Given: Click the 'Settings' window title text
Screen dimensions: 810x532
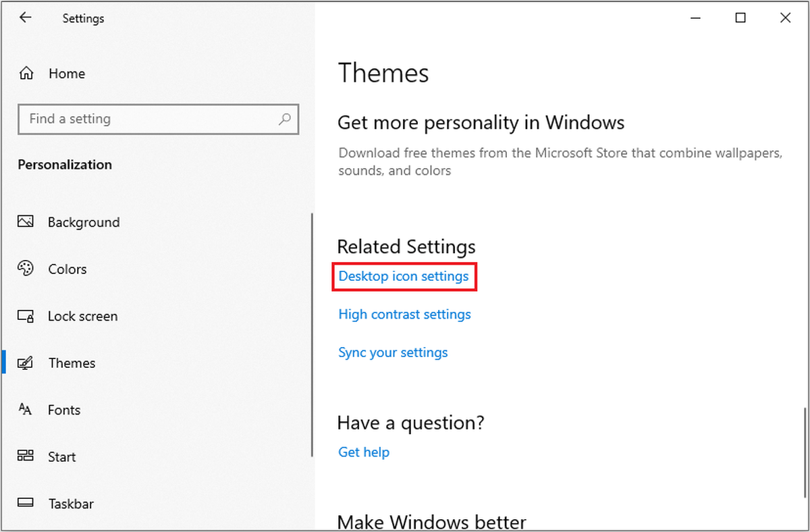Looking at the screenshot, I should click(84, 19).
